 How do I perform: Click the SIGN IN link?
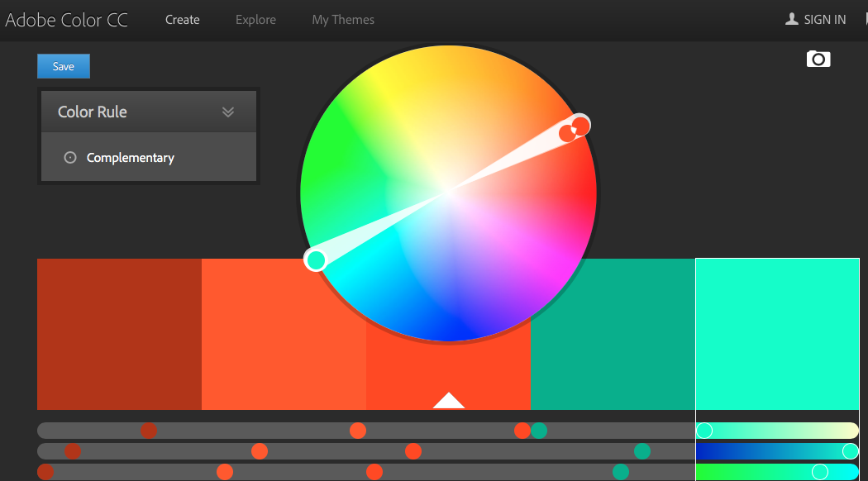[x=824, y=19]
